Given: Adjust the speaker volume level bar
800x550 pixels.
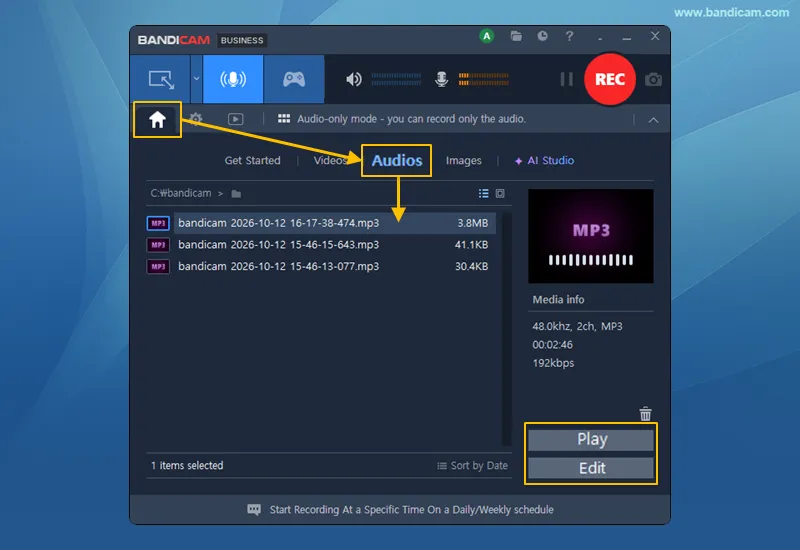Looking at the screenshot, I should click(x=396, y=79).
